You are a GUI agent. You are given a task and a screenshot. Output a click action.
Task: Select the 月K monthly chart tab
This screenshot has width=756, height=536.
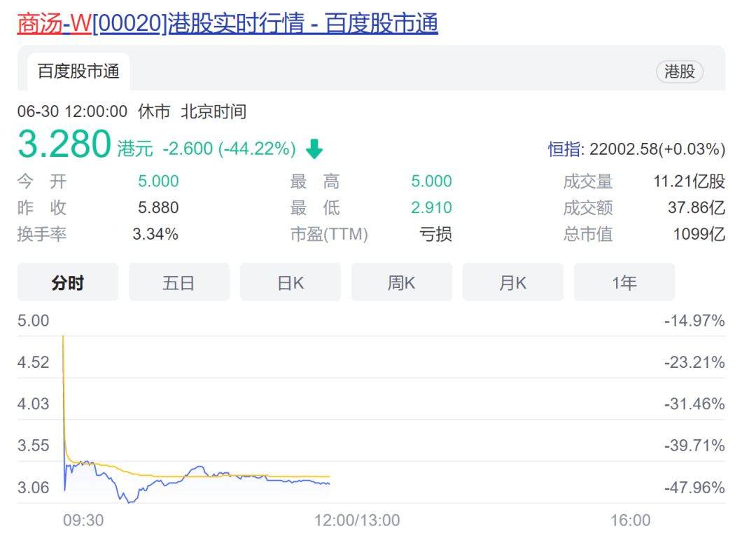tap(513, 282)
